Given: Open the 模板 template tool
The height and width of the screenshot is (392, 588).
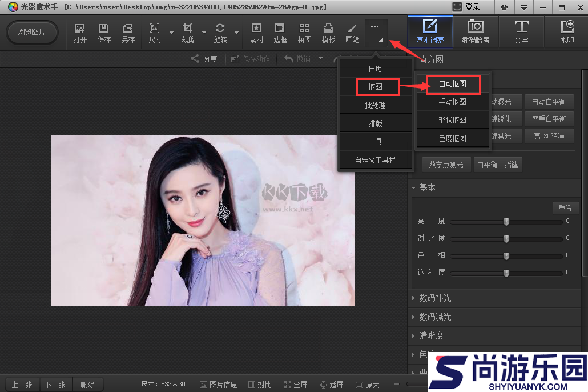Looking at the screenshot, I should [x=328, y=33].
